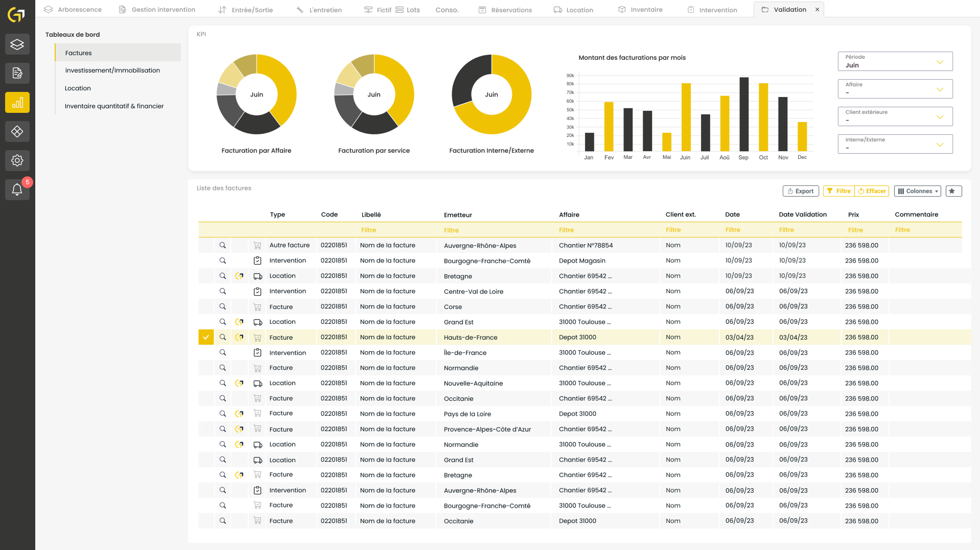The image size is (980, 550).
Task: Open notifications bell with 5 alerts
Action: pyautogui.click(x=17, y=190)
